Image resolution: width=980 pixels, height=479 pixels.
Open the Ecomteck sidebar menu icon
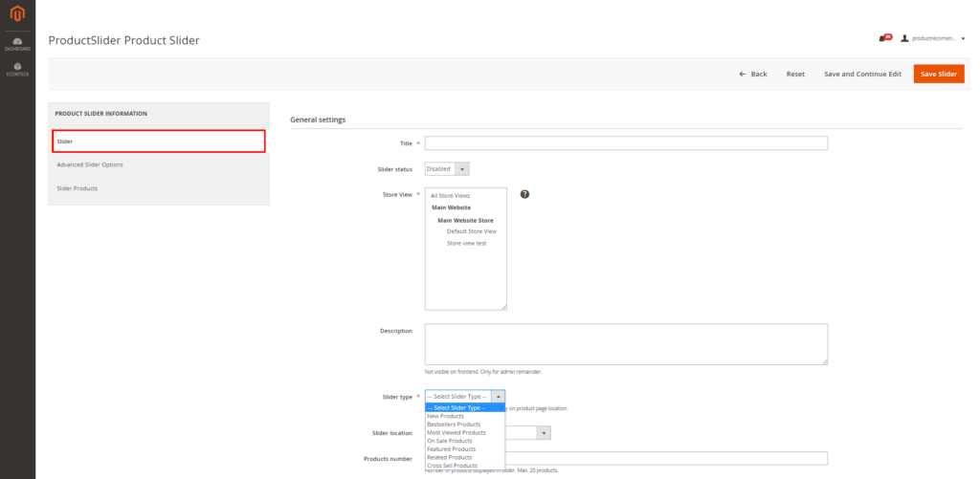pyautogui.click(x=17, y=69)
